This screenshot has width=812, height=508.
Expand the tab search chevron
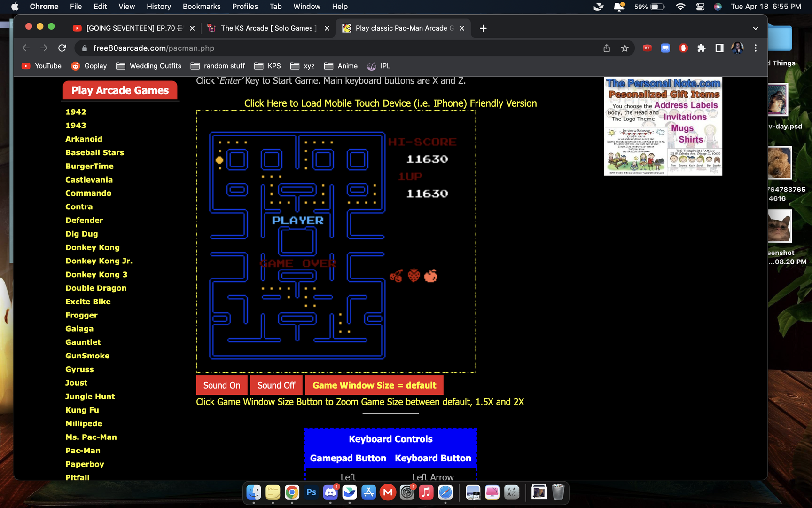pyautogui.click(x=755, y=28)
